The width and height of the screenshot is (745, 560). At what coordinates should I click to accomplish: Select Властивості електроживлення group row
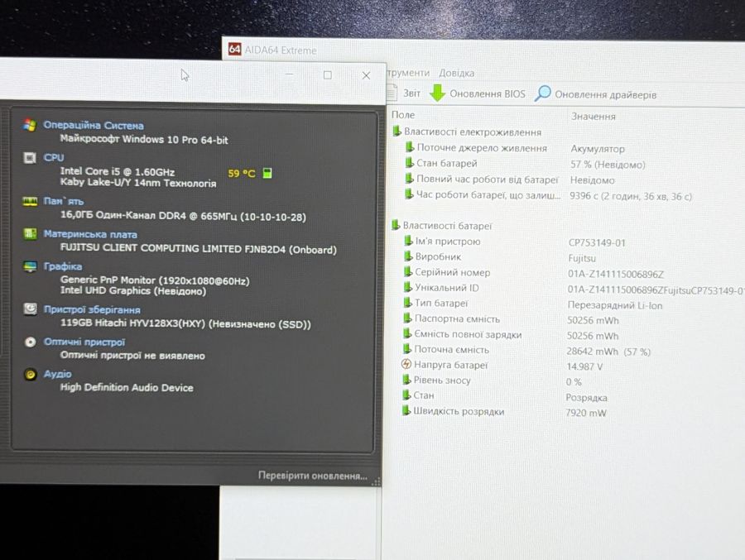[468, 132]
